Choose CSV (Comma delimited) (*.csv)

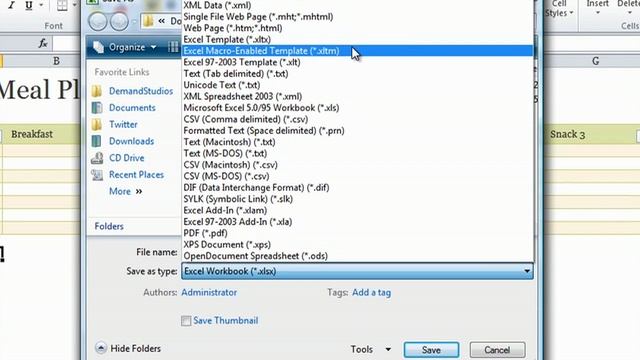(357, 120)
